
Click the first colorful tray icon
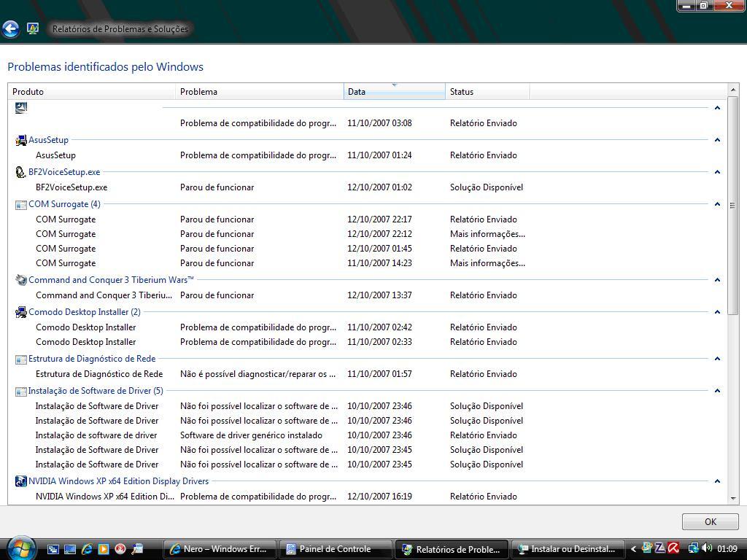[x=647, y=548]
